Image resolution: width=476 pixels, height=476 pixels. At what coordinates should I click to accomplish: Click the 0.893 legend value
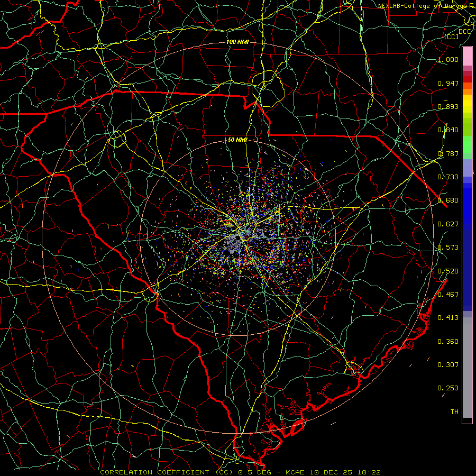tap(448, 106)
